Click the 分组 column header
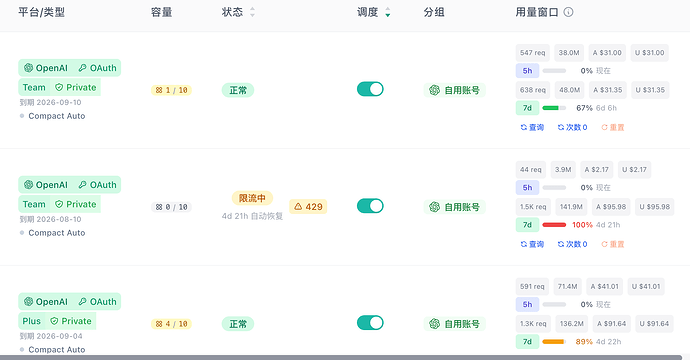The height and width of the screenshot is (360, 690). point(434,12)
